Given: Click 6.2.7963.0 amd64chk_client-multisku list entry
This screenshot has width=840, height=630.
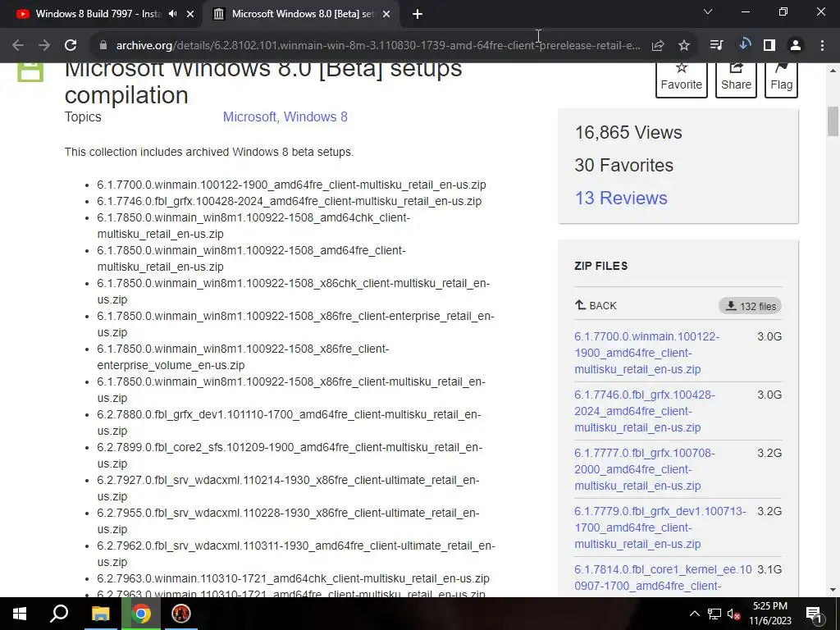Looking at the screenshot, I should tap(293, 578).
